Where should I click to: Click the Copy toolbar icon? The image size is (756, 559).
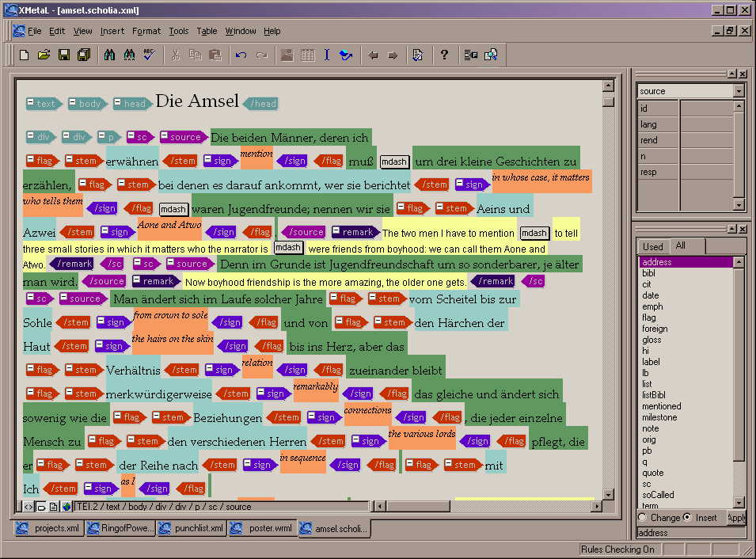point(196,55)
